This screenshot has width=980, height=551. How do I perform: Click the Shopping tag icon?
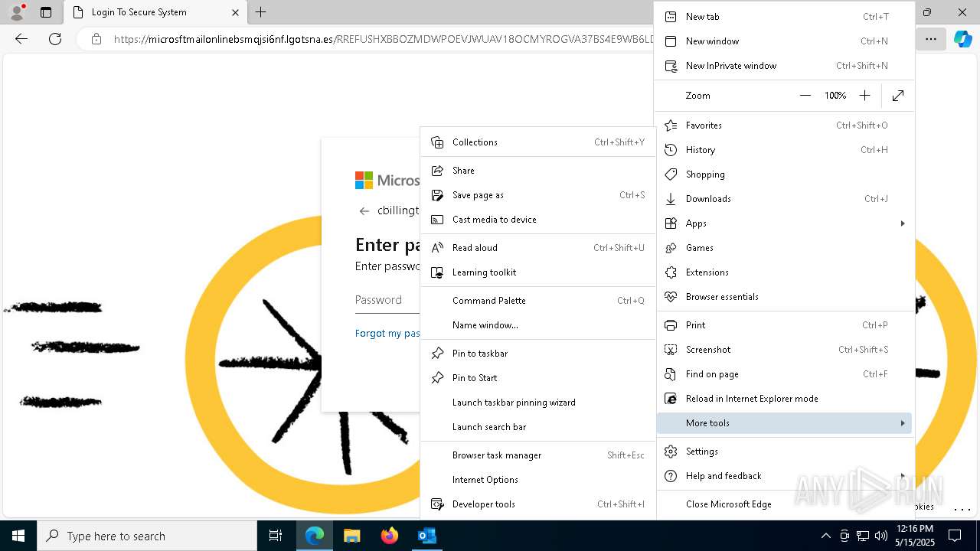point(671,174)
